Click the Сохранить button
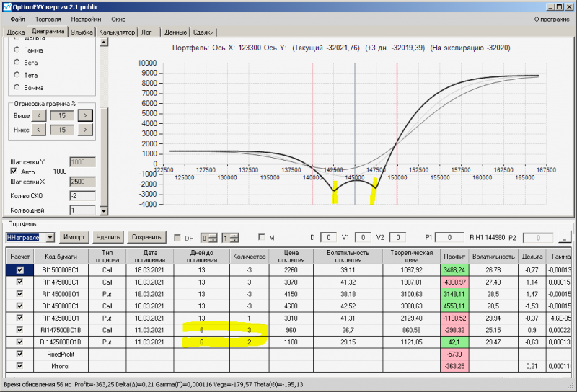The width and height of the screenshot is (577, 392). click(146, 237)
